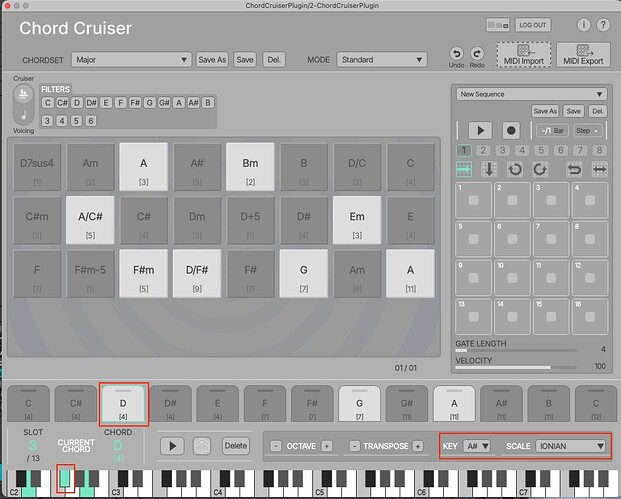Open the MODE Standard dropdown
621x499 pixels.
point(381,60)
